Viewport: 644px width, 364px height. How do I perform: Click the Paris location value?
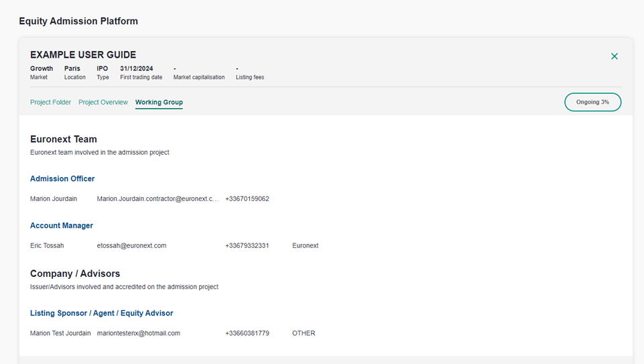(x=72, y=68)
